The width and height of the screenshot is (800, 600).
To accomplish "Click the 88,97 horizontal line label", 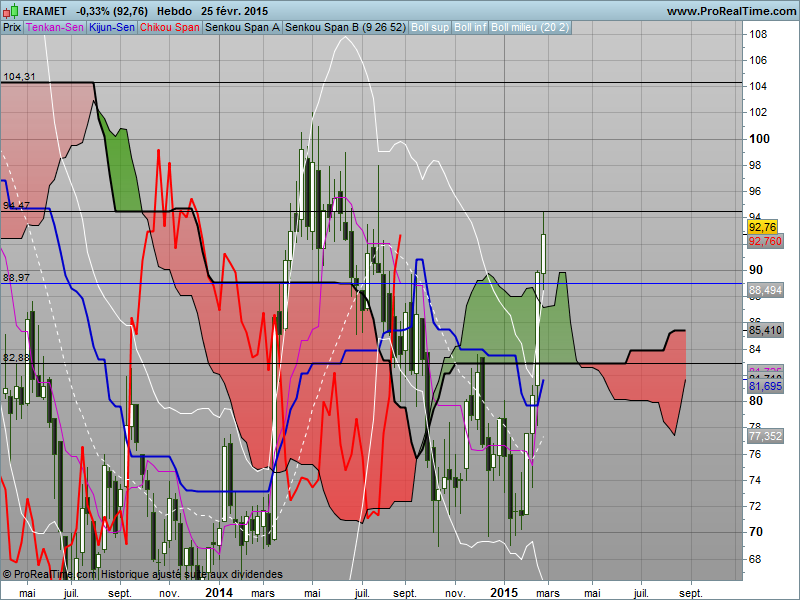I will point(16,278).
